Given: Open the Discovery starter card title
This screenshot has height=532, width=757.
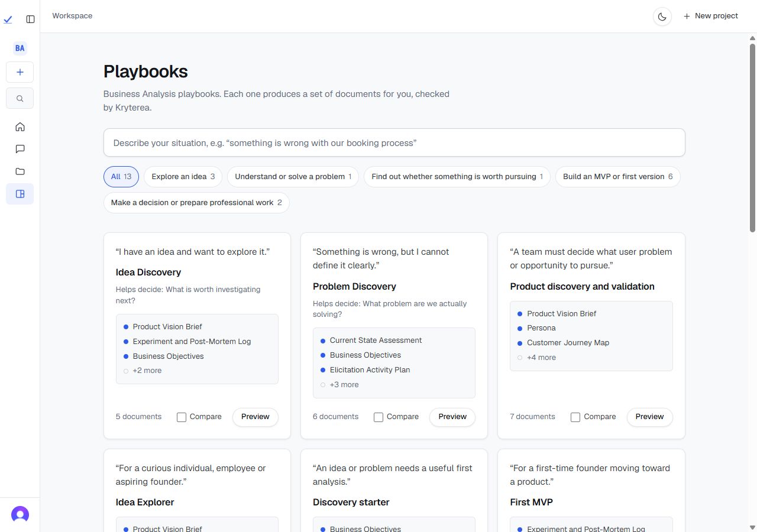Looking at the screenshot, I should 351,502.
